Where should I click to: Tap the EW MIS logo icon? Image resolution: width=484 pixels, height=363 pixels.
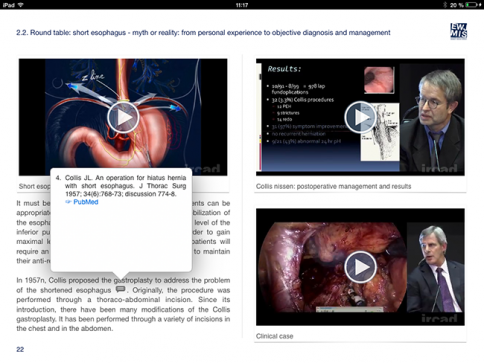[x=458, y=31]
